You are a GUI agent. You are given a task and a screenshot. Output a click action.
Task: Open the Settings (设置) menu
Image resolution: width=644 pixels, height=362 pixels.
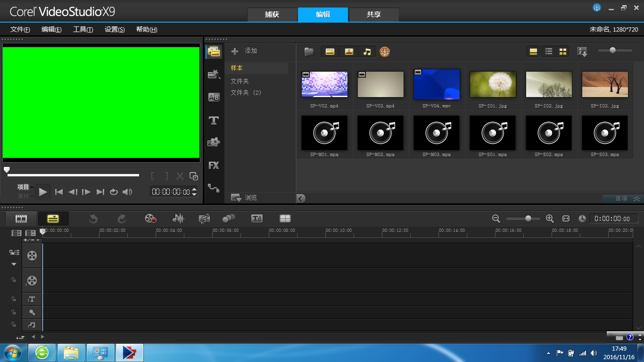115,29
